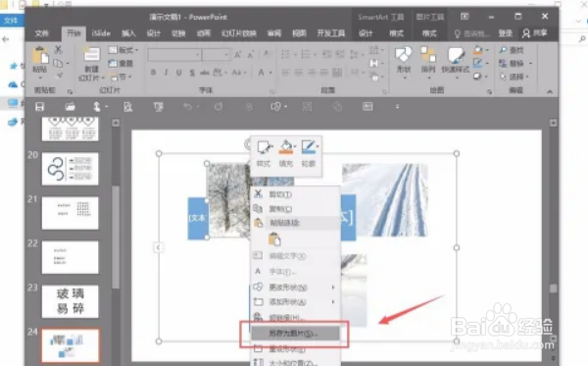
Task: Click the Clear Formatting icon
Action: point(268,55)
